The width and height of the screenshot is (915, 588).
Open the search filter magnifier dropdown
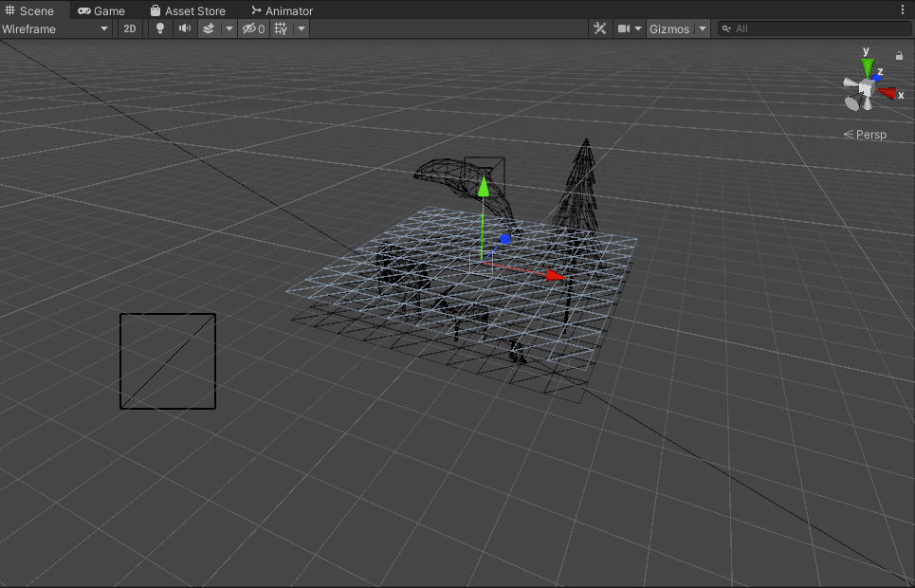[726, 28]
